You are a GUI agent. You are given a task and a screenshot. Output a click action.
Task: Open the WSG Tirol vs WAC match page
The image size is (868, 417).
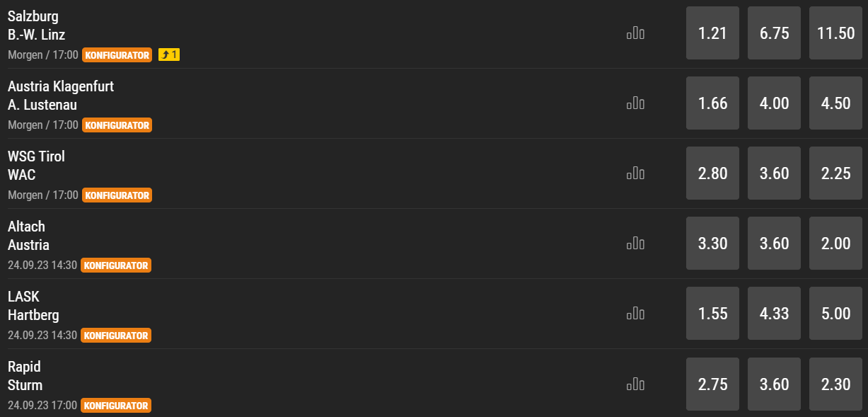click(x=36, y=165)
